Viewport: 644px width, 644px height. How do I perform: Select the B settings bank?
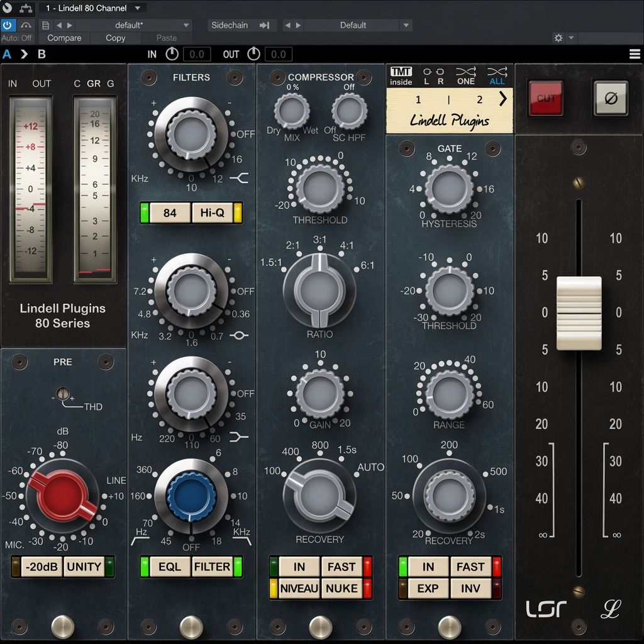[42, 54]
